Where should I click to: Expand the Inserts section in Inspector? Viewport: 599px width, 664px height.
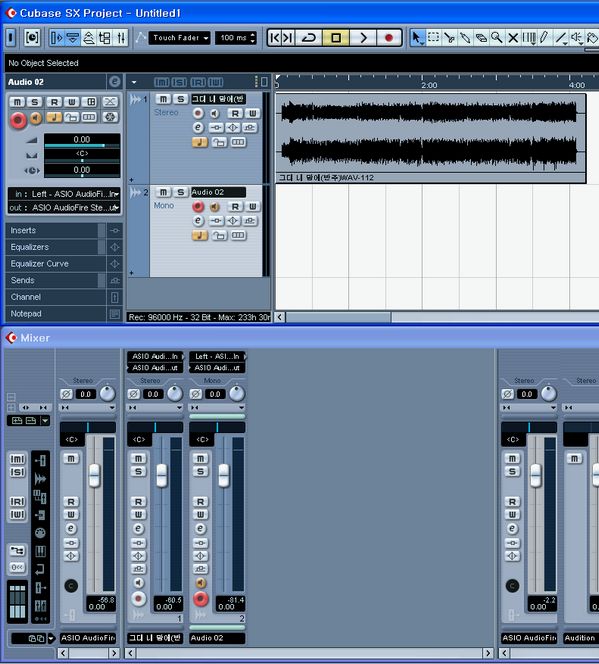coord(55,230)
